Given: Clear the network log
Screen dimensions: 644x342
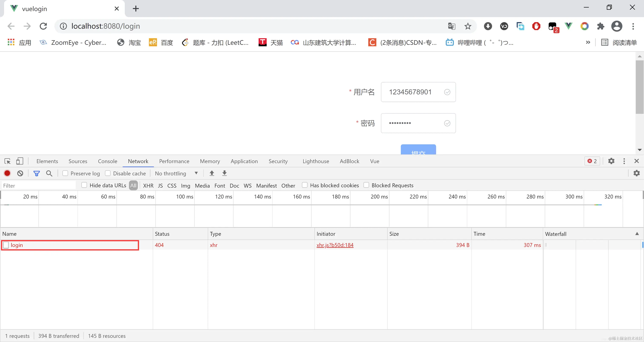Looking at the screenshot, I should click(x=20, y=173).
